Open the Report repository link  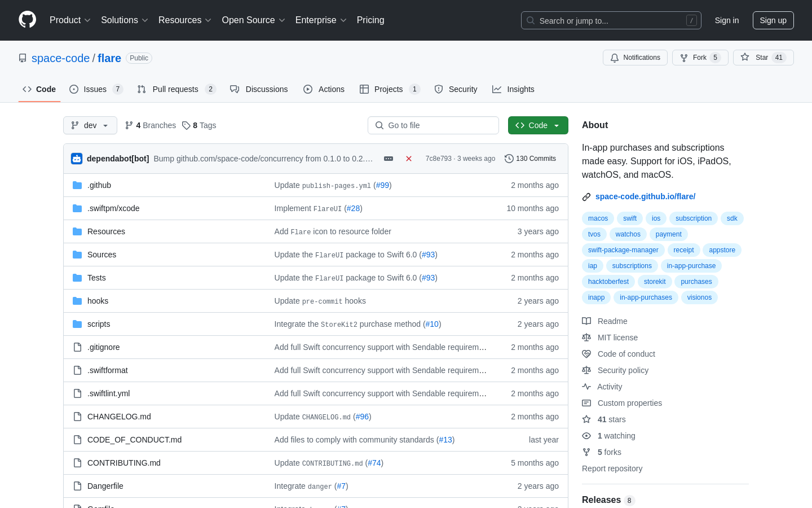(x=612, y=468)
